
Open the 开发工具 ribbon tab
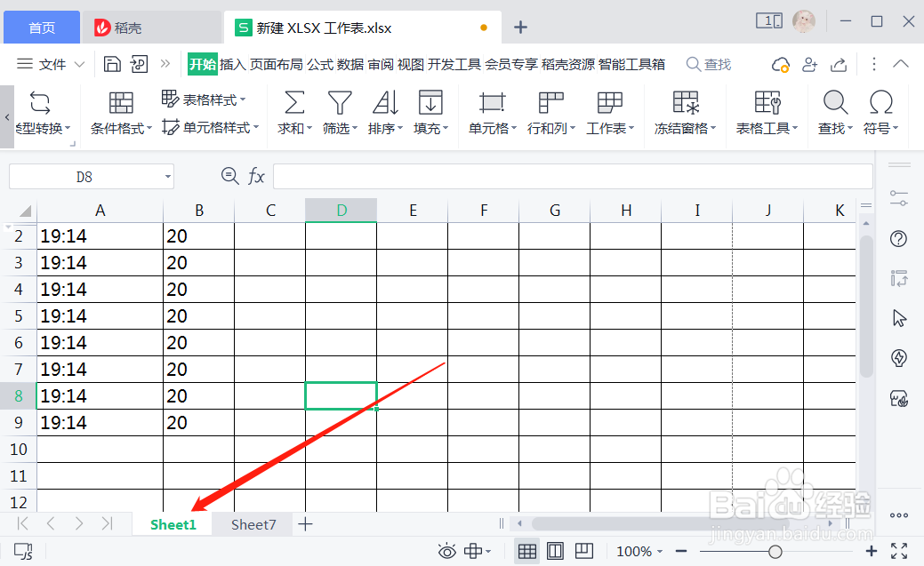click(454, 64)
